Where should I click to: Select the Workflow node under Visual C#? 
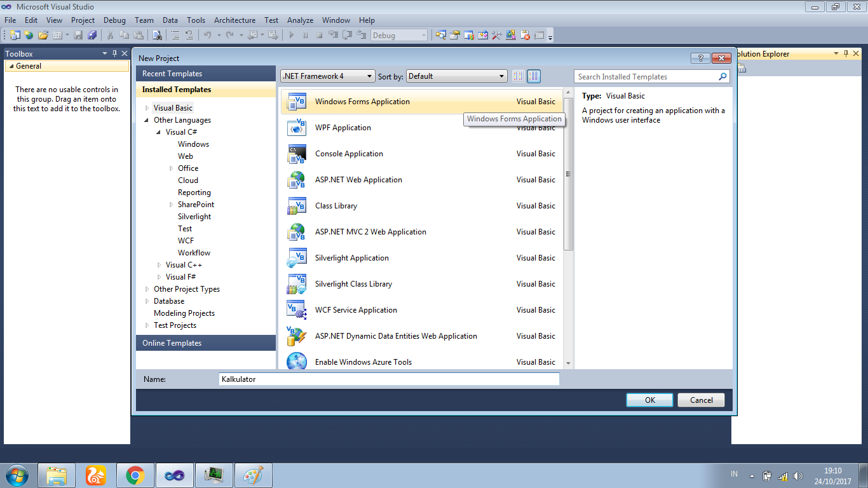[x=194, y=253]
